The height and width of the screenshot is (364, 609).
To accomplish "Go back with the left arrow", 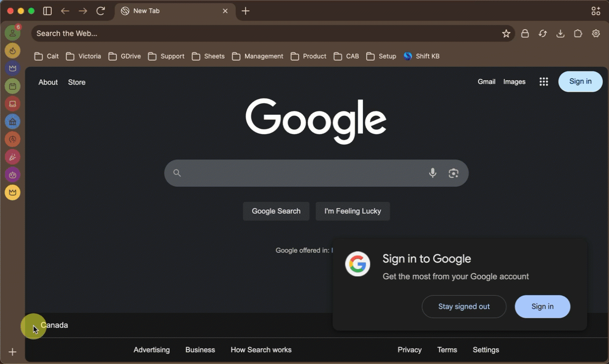I will point(65,11).
